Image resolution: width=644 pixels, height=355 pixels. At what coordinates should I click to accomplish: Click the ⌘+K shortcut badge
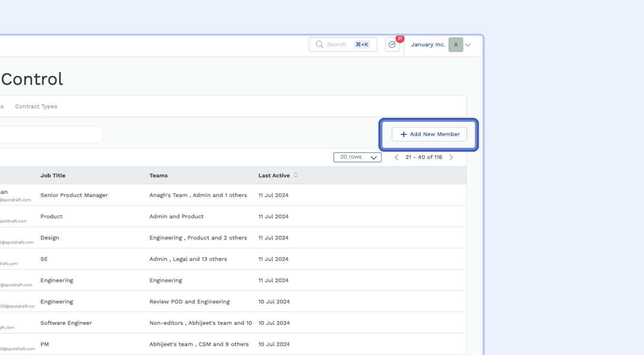click(362, 45)
